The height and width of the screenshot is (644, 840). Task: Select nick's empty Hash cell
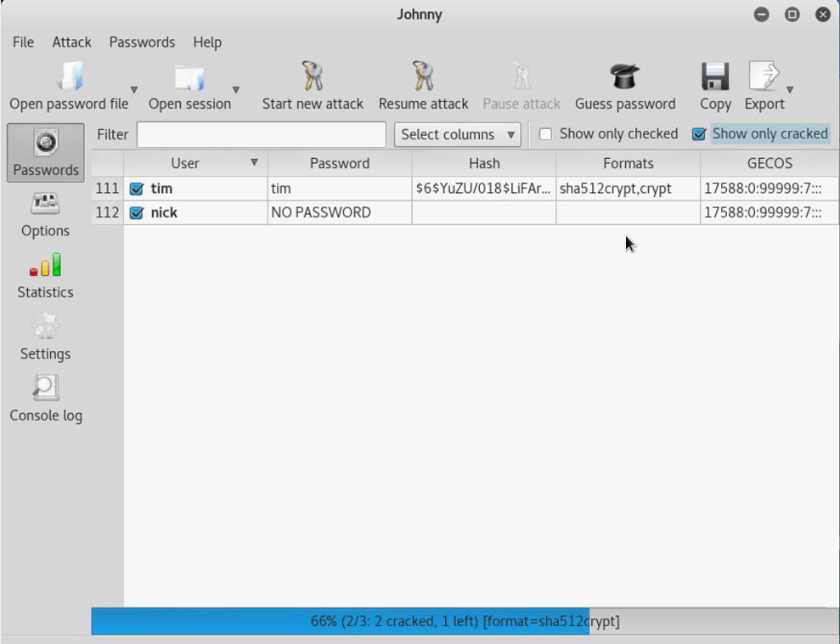[484, 212]
